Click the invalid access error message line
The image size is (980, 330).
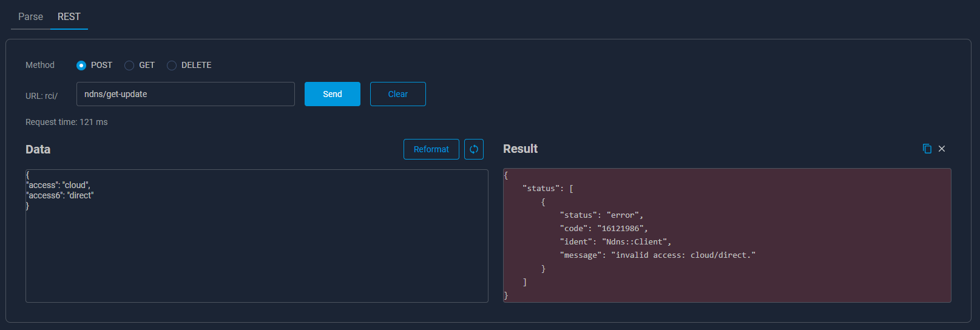pyautogui.click(x=658, y=255)
